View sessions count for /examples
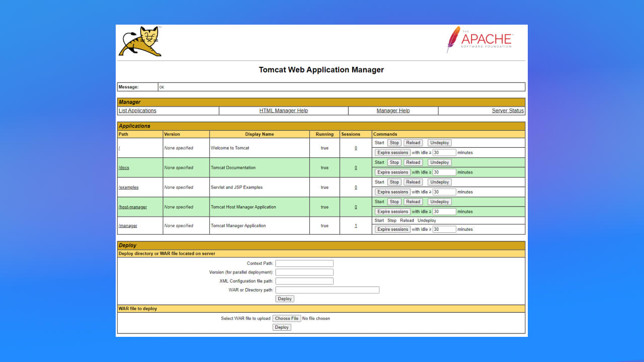 [356, 187]
